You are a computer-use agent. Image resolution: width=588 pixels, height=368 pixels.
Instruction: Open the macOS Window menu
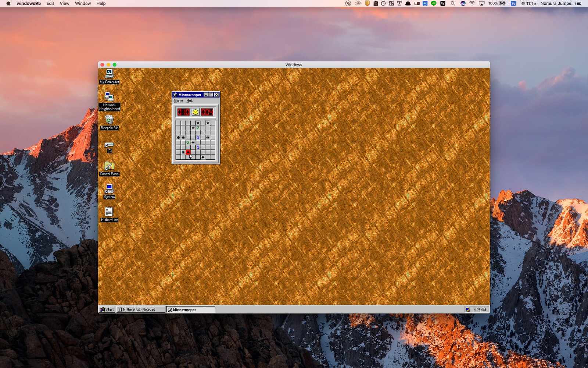coord(83,3)
